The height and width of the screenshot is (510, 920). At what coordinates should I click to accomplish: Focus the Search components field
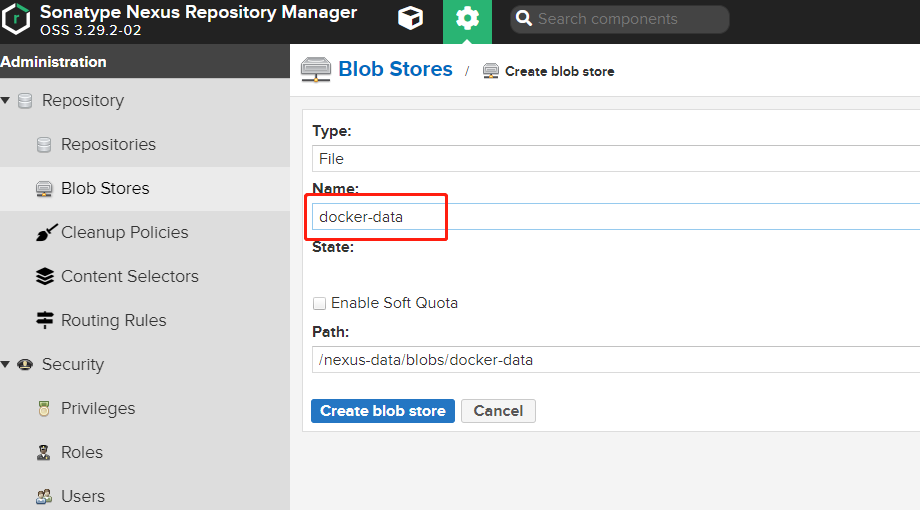pyautogui.click(x=620, y=19)
